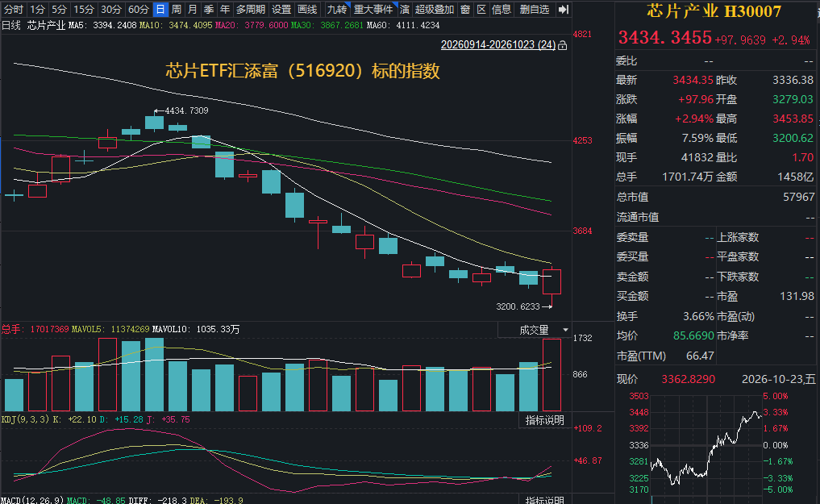Open the 信息 info button
Viewport: 820px width, 504px height.
coord(501,10)
